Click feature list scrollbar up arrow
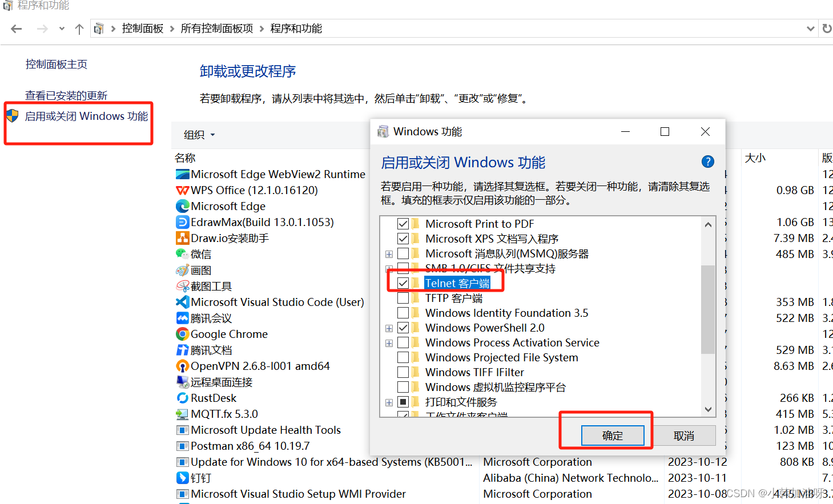833x504 pixels. (x=708, y=224)
